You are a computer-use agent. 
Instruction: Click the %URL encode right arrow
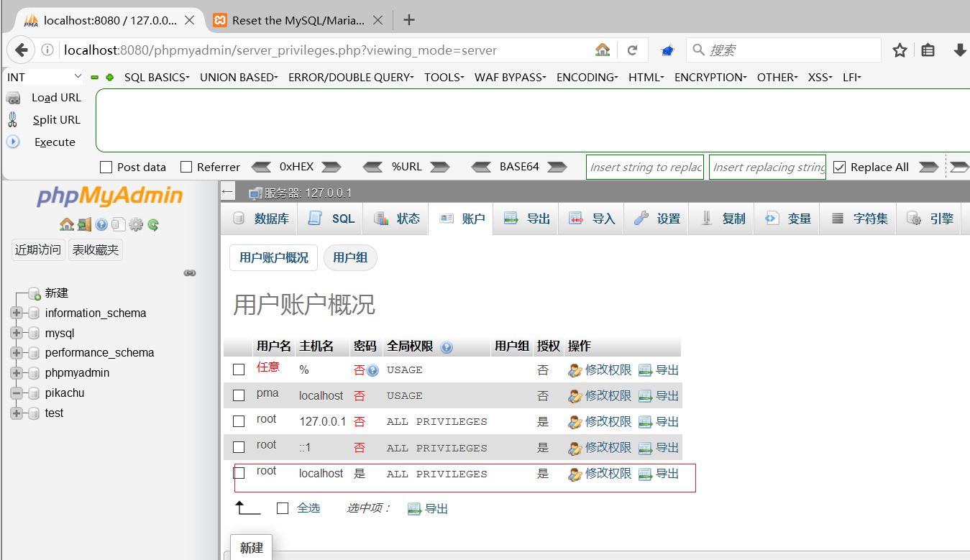(x=439, y=167)
